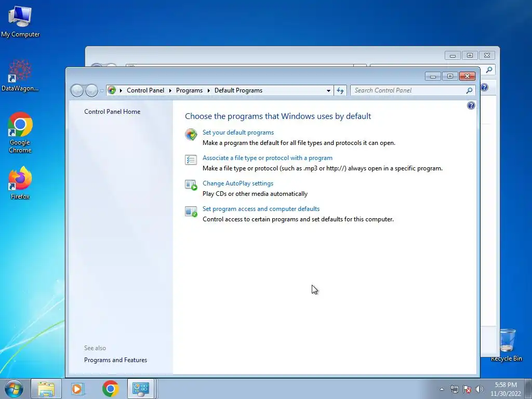Select the search magnifier in Control Panel search
This screenshot has width=532, height=399.
click(x=469, y=90)
